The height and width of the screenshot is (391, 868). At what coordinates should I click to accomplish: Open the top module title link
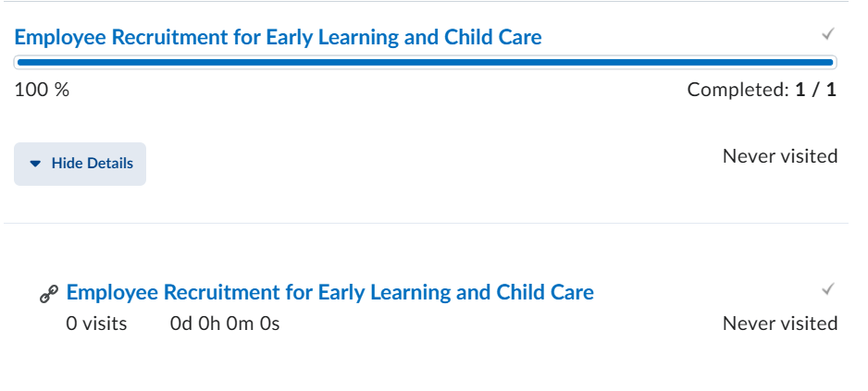[x=278, y=38]
